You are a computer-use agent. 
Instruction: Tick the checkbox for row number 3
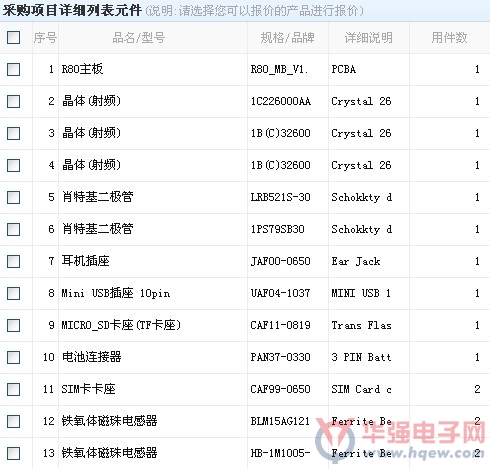click(13, 133)
